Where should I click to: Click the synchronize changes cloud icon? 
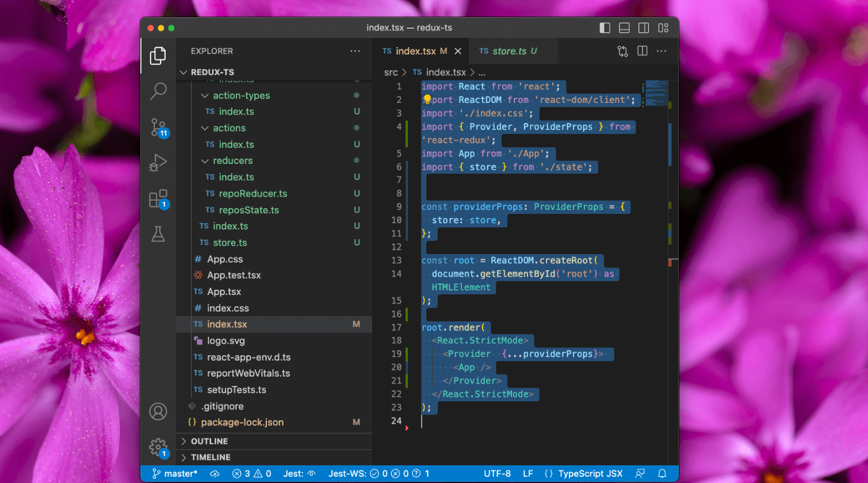click(215, 474)
